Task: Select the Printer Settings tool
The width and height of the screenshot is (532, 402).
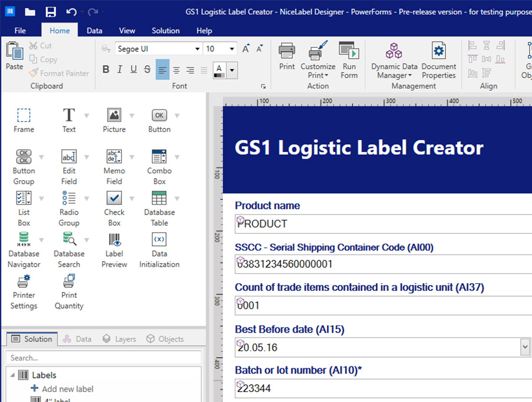Action: pos(24,291)
